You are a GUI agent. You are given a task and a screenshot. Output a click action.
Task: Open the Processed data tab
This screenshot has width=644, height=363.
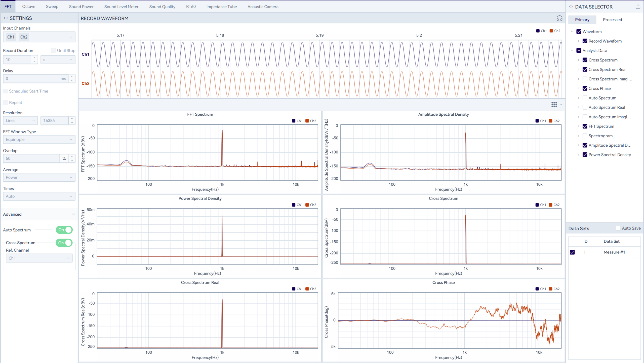tap(612, 20)
